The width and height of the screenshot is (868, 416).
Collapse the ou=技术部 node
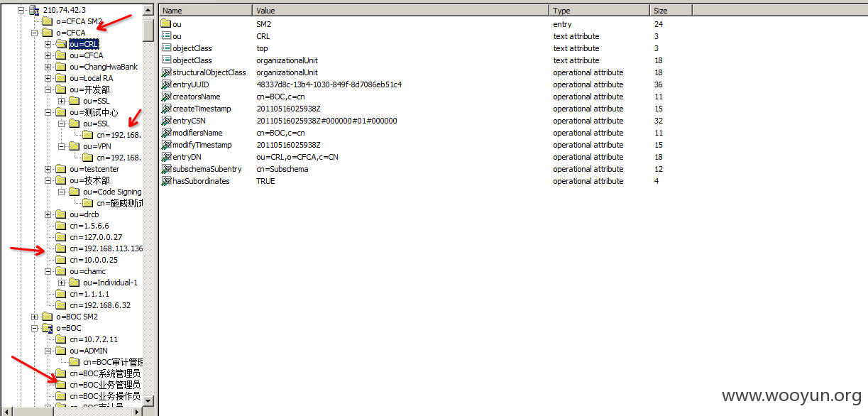pos(48,180)
